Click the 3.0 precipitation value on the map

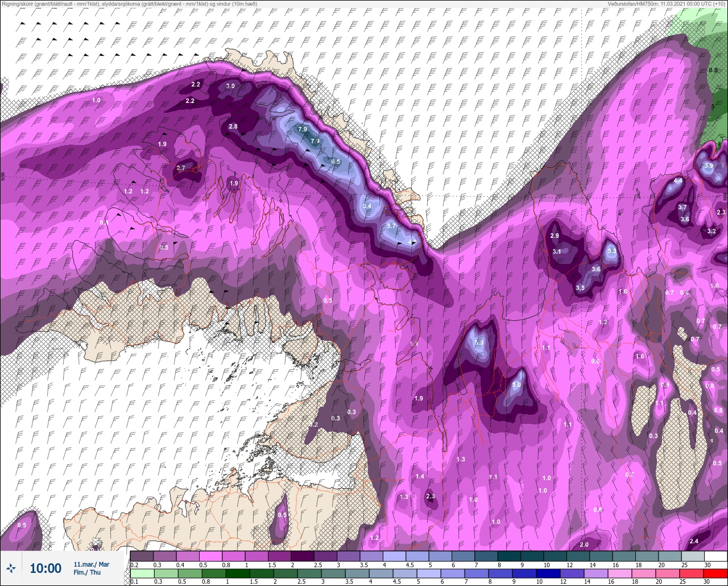(x=230, y=86)
